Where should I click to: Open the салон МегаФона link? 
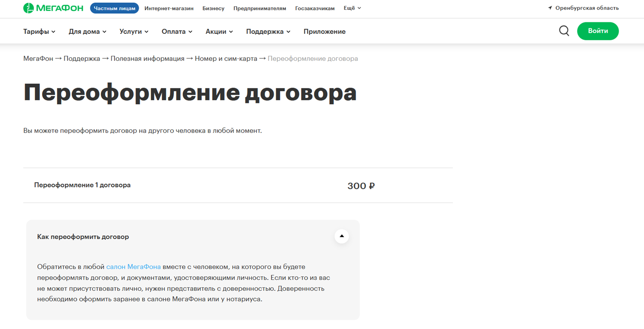coord(134,267)
